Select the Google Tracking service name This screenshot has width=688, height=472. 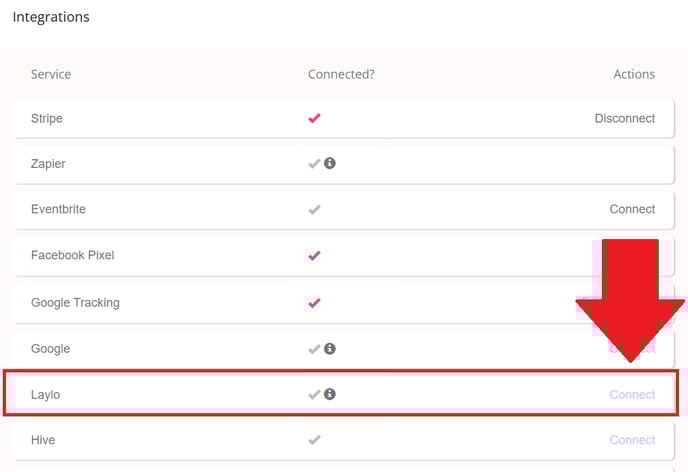click(75, 303)
